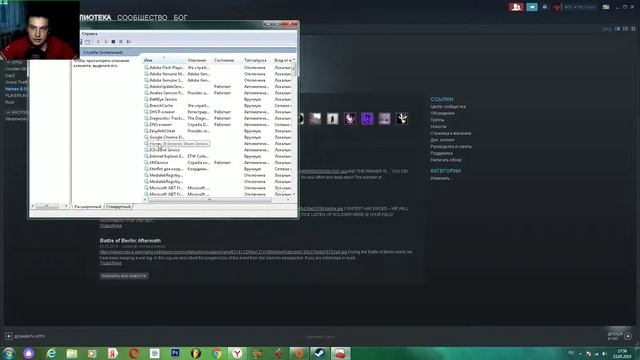Open the Справка menu in Services
The width and height of the screenshot is (640, 360).
[x=89, y=33]
